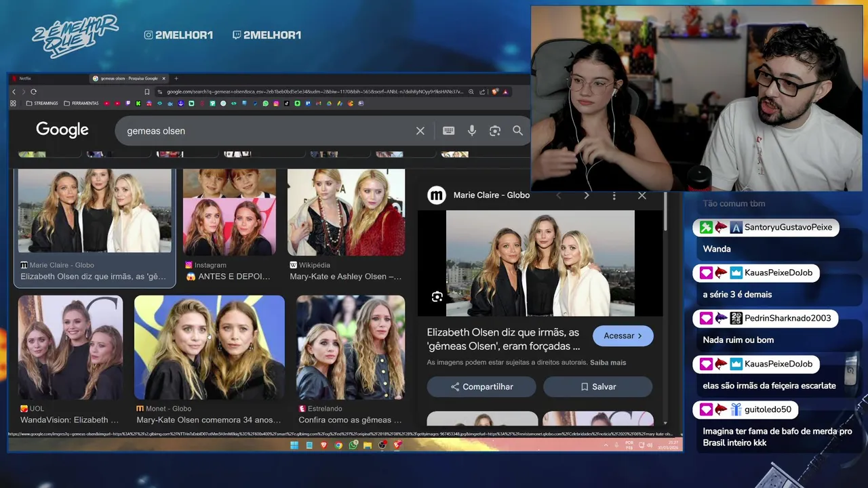The image size is (868, 488).
Task: Open a new tab with the plus button
Action: click(x=176, y=79)
